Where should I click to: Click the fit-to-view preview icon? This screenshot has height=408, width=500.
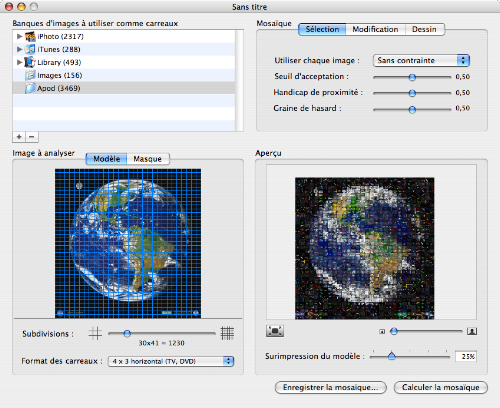point(275,331)
